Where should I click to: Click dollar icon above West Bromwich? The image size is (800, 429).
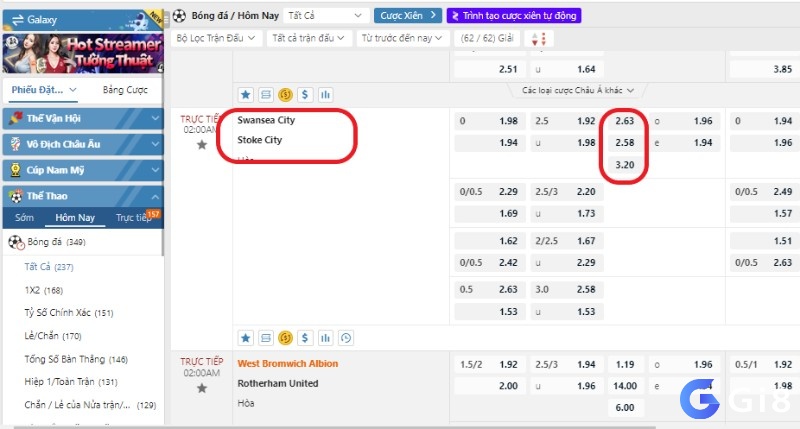(x=305, y=338)
